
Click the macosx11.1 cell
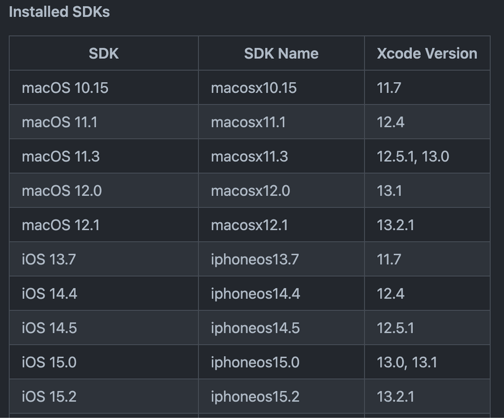coord(281,122)
